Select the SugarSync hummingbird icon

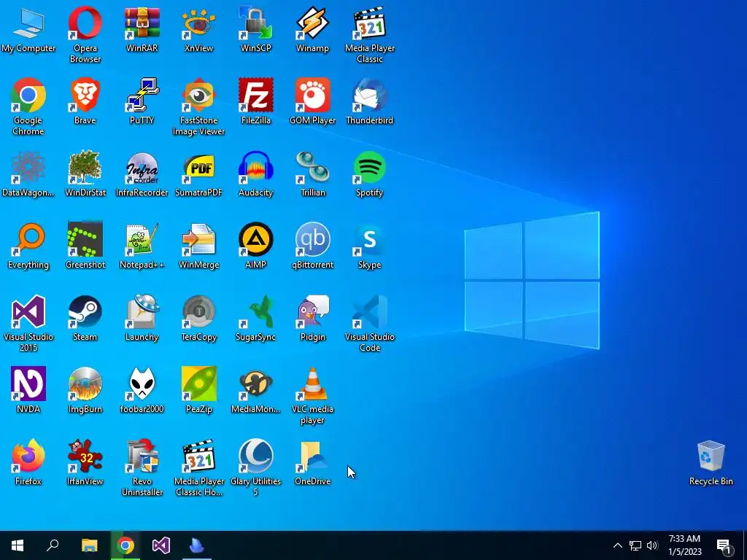pyautogui.click(x=256, y=319)
